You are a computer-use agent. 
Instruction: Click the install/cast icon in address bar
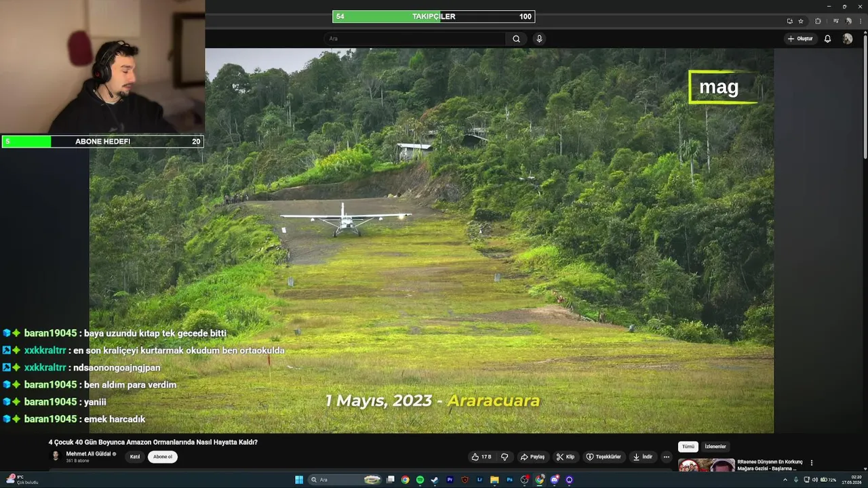[x=790, y=21]
